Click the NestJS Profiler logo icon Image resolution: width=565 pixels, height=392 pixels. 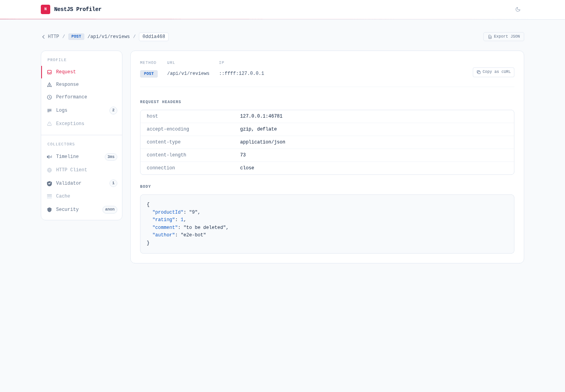pos(46,9)
